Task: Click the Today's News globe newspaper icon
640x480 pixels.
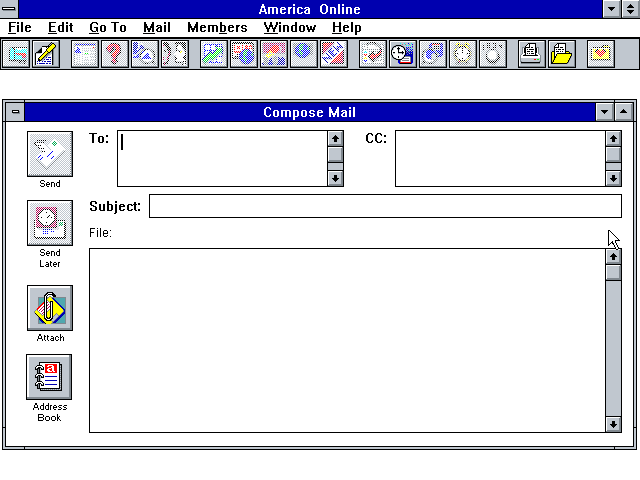Action: 244,54
